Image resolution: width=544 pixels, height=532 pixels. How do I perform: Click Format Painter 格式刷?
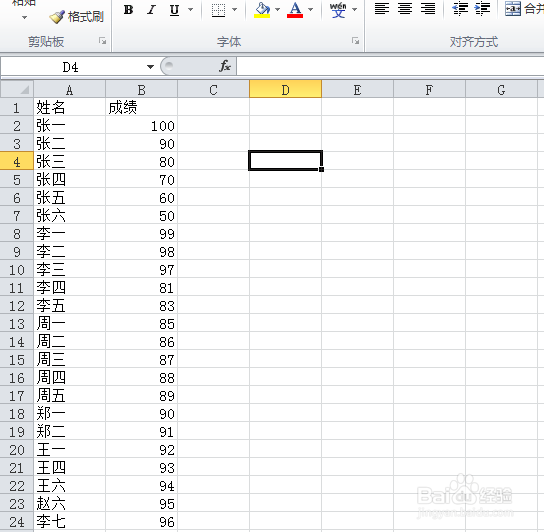pos(77,16)
